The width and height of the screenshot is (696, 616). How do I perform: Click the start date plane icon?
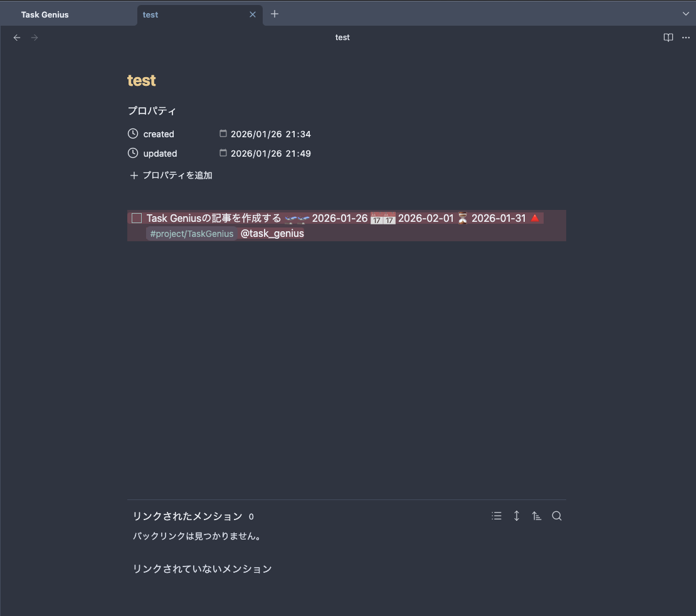click(x=297, y=219)
